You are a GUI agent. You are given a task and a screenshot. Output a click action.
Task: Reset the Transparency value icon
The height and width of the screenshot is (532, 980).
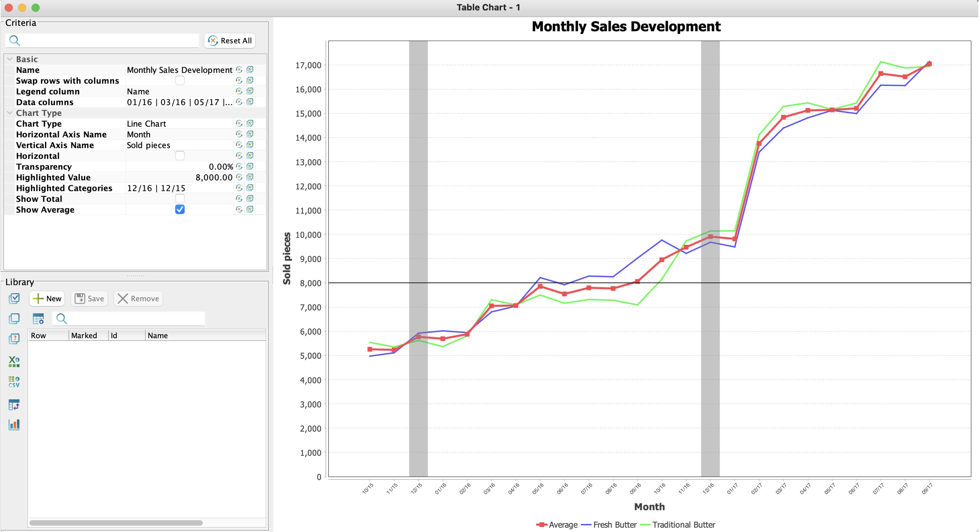(239, 166)
